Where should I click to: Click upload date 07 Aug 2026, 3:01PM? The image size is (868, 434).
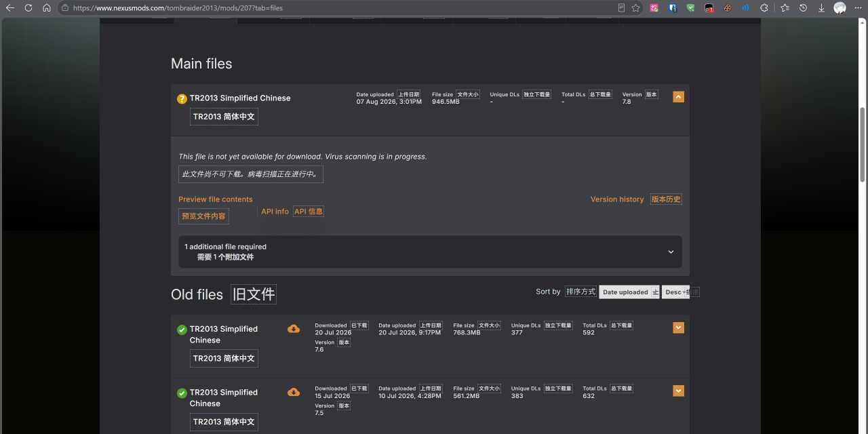coord(389,102)
